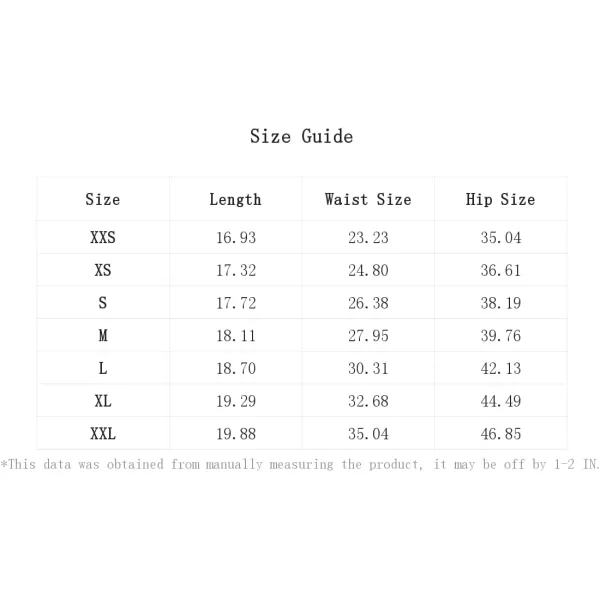Select the XL size row label

(103, 401)
